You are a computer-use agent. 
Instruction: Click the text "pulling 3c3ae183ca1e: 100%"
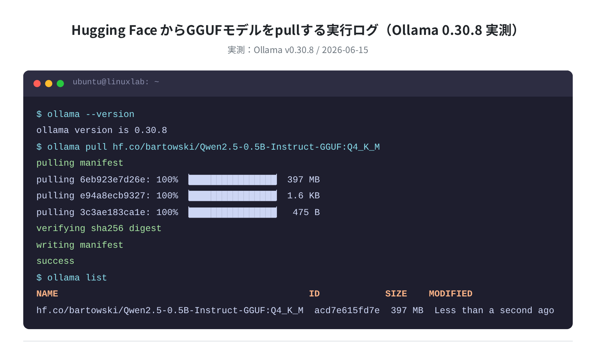107,212
